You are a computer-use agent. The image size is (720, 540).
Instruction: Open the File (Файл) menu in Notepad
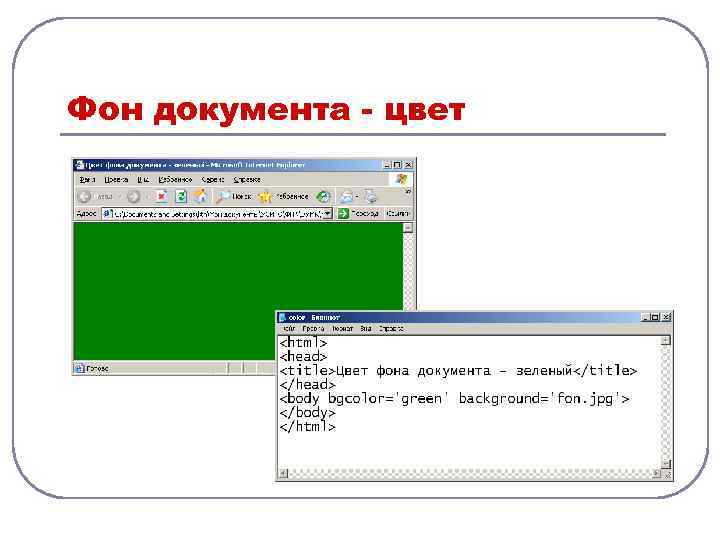[289, 329]
